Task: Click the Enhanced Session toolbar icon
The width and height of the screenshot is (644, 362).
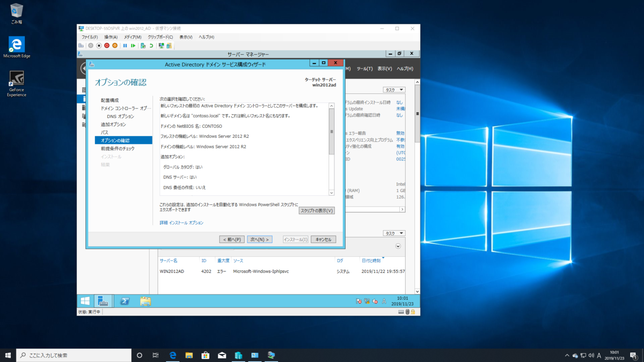Action: click(161, 46)
